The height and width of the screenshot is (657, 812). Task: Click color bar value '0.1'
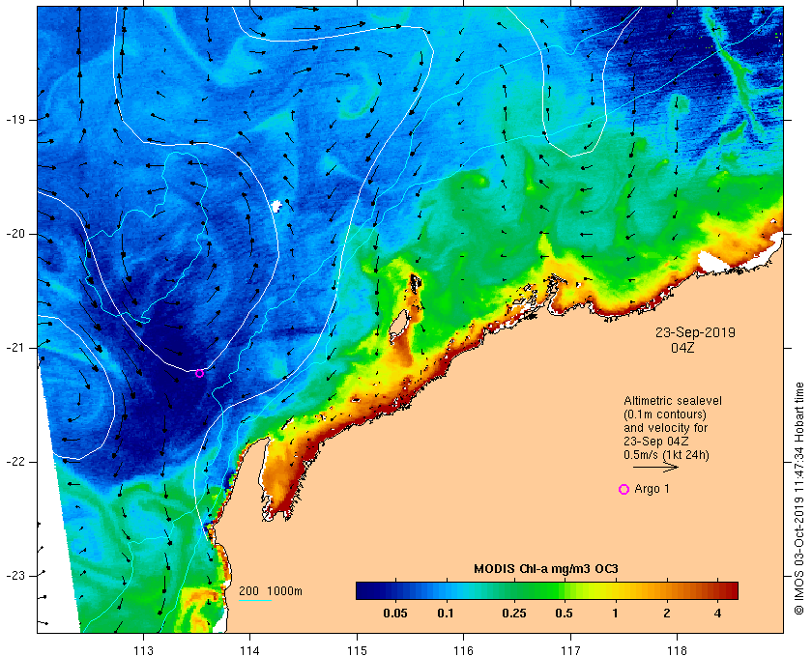coord(446,614)
